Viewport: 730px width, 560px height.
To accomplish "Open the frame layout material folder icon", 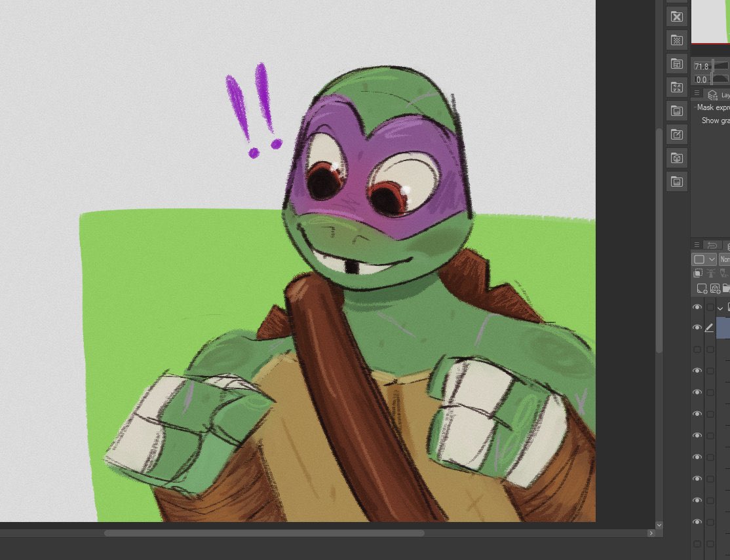I will pos(676,64).
